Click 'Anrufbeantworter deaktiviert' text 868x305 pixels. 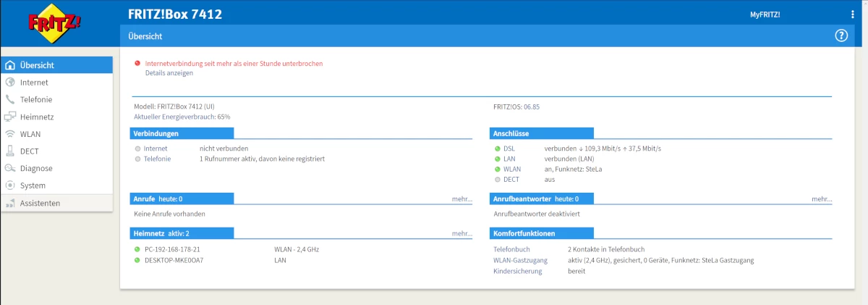[x=537, y=214]
